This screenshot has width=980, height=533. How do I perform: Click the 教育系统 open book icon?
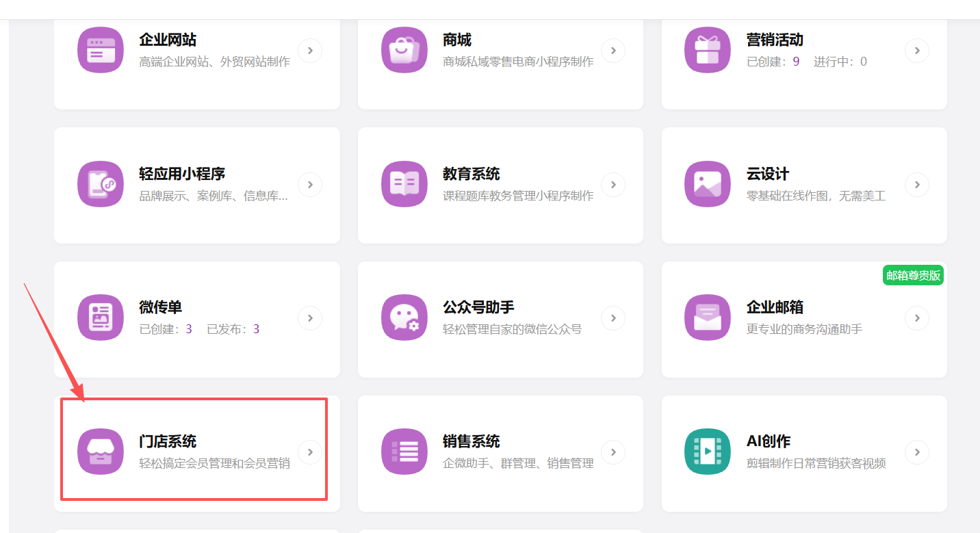tap(404, 184)
